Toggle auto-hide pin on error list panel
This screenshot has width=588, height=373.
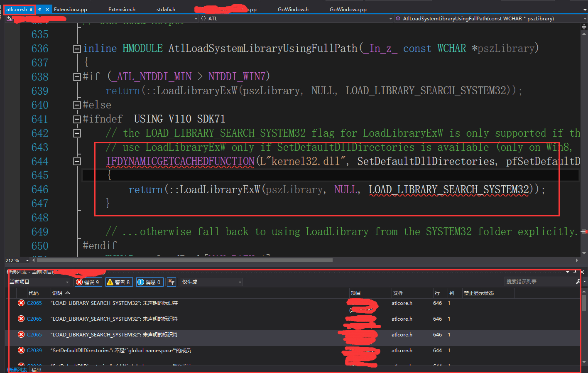[x=575, y=272]
